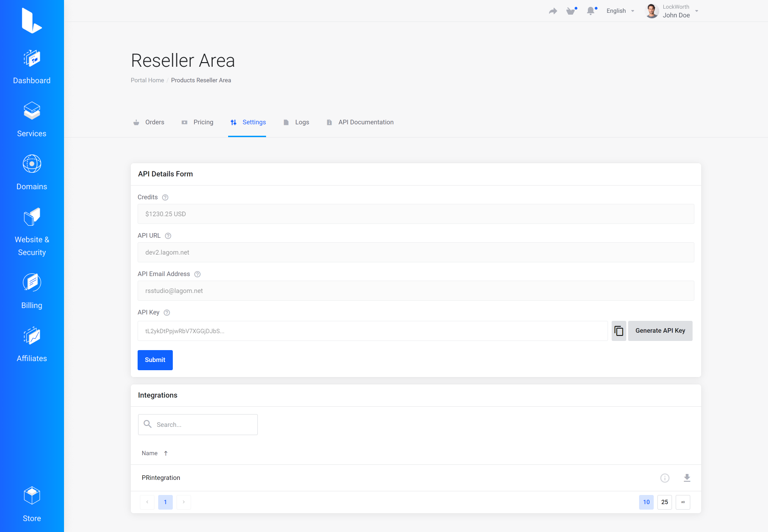Click the Credits field

(x=416, y=214)
